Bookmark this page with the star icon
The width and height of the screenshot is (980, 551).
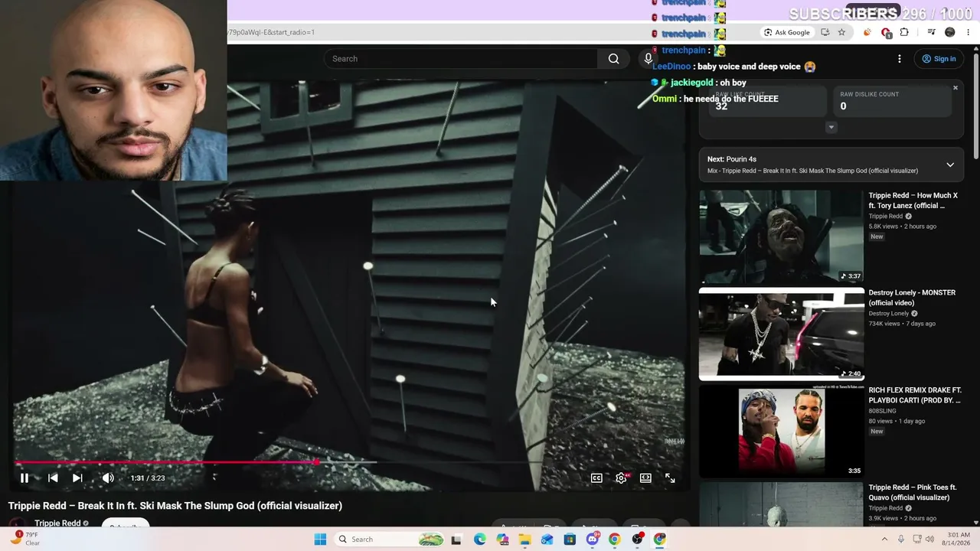[x=841, y=32]
